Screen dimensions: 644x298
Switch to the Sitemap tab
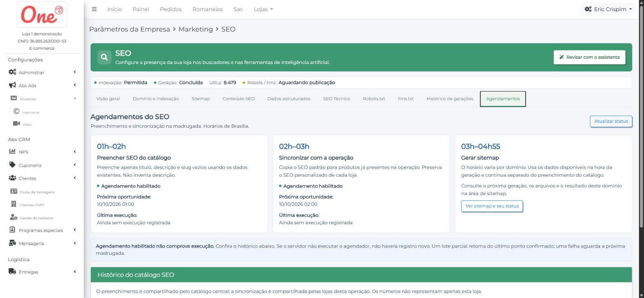coord(200,99)
